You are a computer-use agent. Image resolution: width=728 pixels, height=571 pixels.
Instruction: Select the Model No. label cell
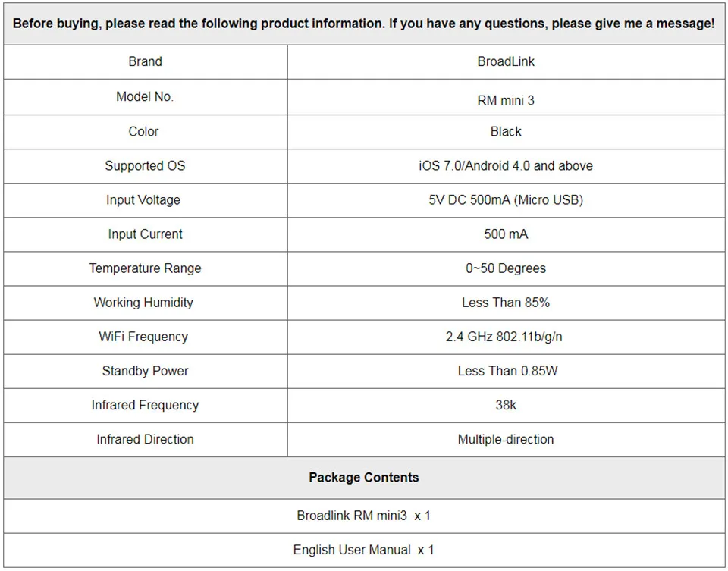146,96
